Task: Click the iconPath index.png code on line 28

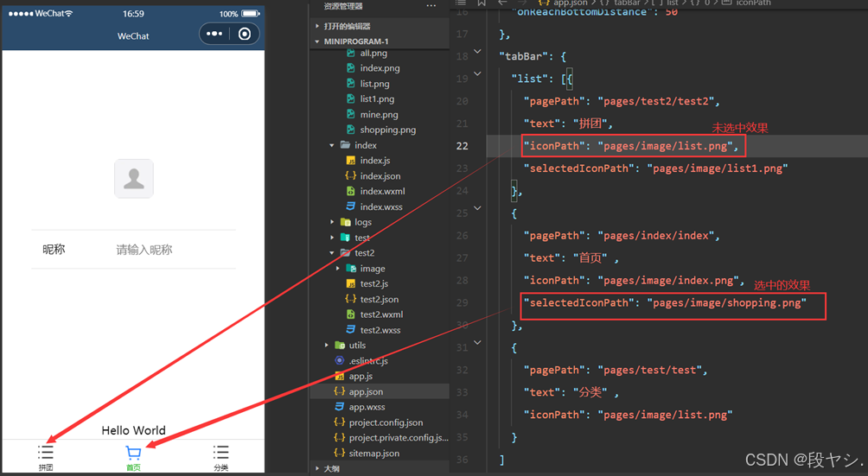Action: (x=635, y=280)
